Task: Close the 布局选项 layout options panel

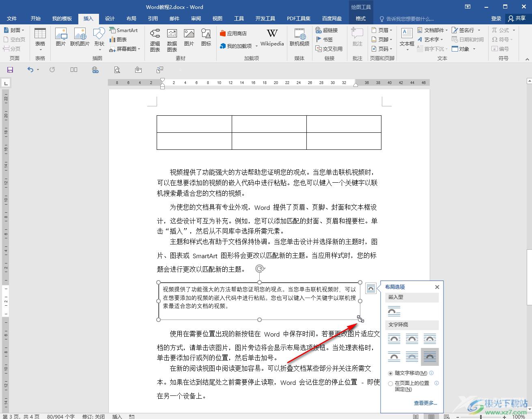Action: click(437, 287)
